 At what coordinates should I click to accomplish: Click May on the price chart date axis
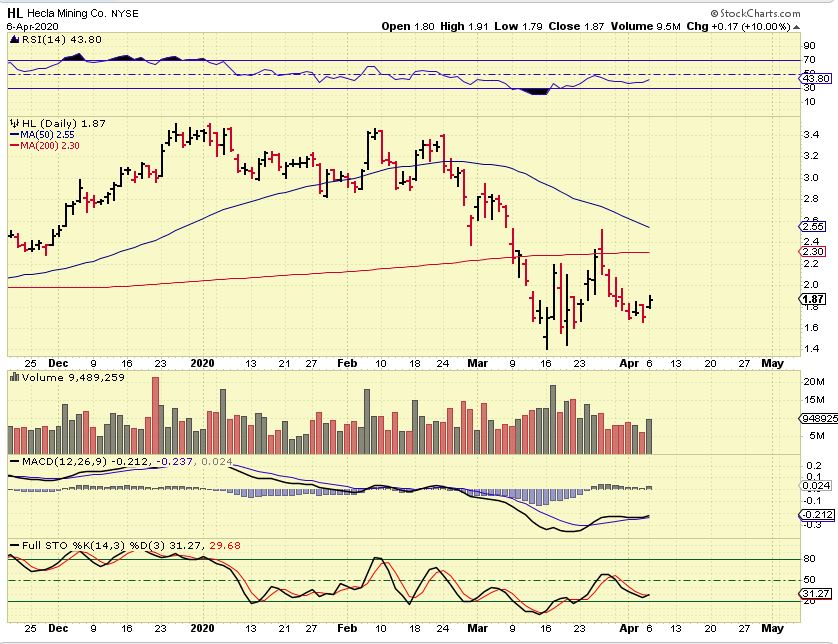click(x=772, y=363)
